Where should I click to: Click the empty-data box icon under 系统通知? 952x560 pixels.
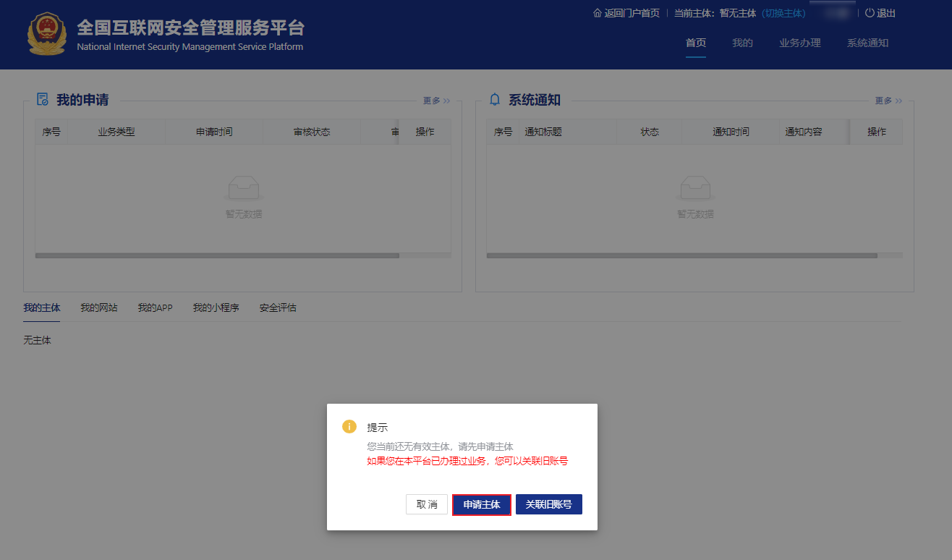[x=694, y=188]
